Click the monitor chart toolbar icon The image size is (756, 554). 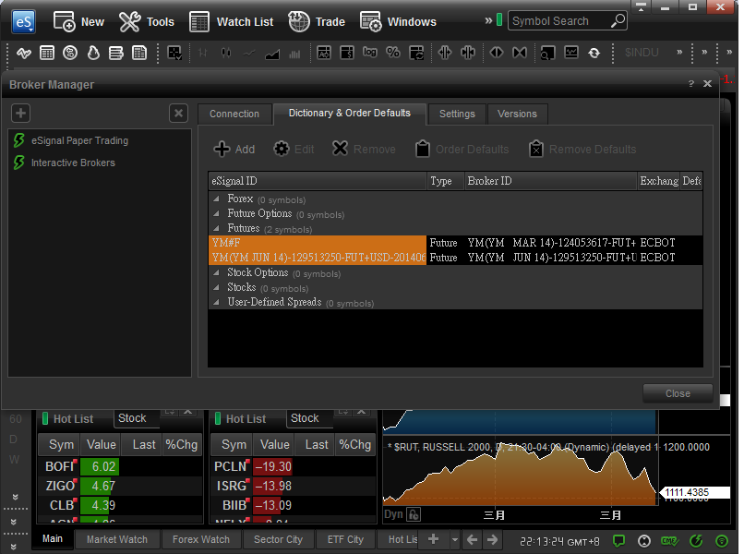(571, 53)
